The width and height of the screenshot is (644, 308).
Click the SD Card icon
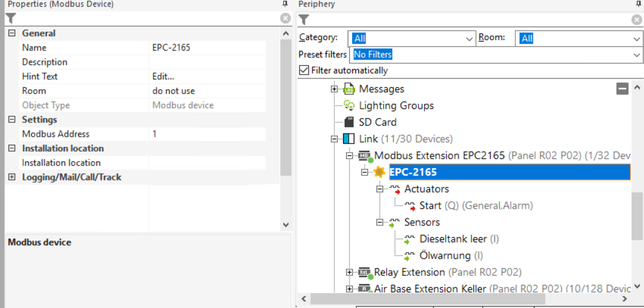pos(349,122)
